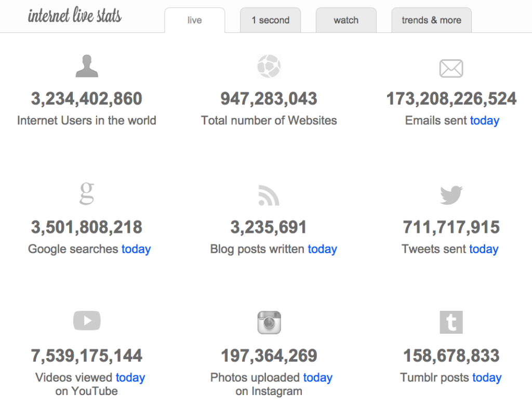This screenshot has height=406, width=532.
Task: Open the 'watch' tab
Action: point(346,20)
